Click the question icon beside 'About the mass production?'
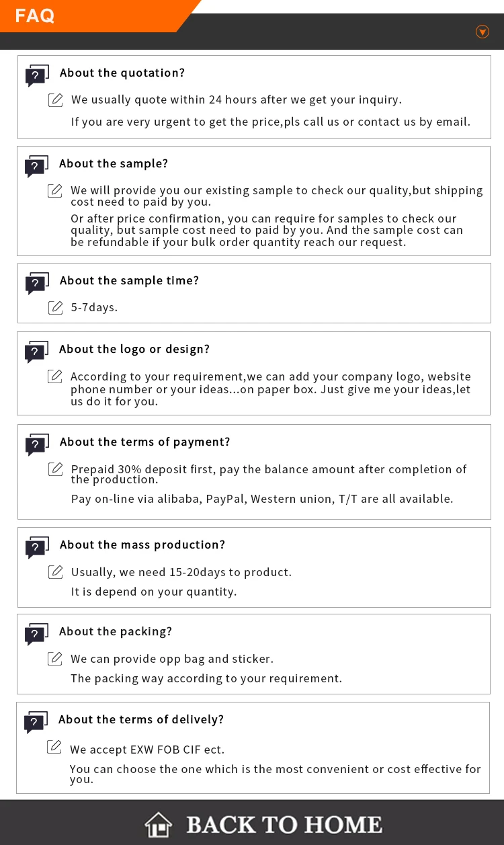 [37, 547]
